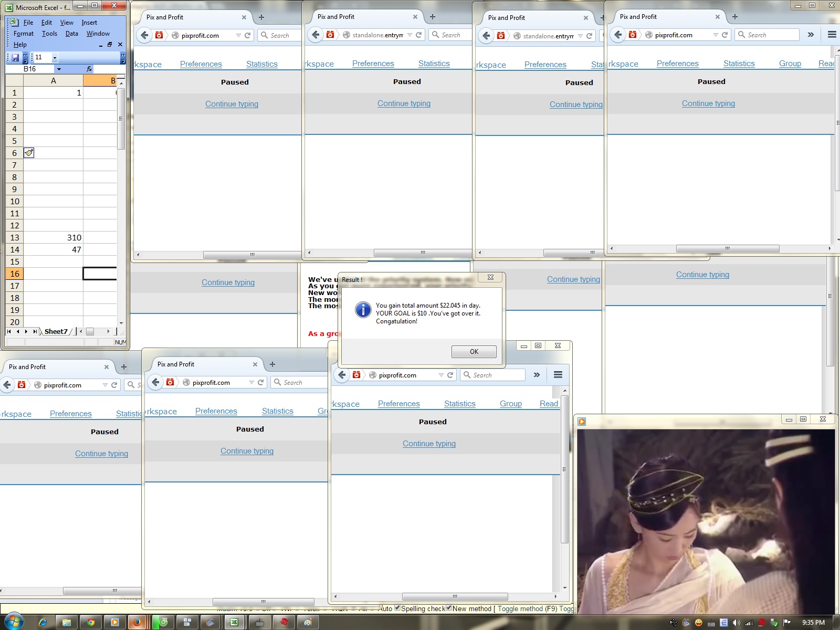Open URL history dropdown in top-right Firefox window
This screenshot has width=840, height=630.
[x=716, y=35]
